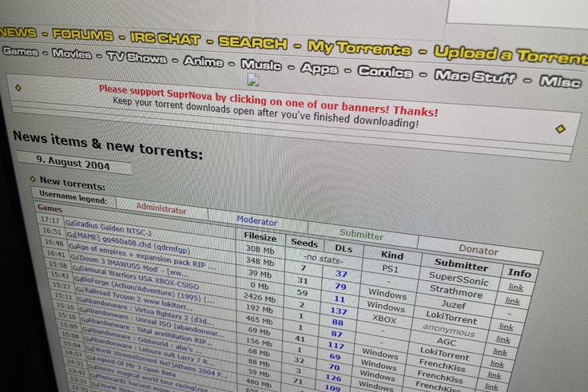Click submitter name AGC
Screen dimensions: 588x392
point(446,341)
